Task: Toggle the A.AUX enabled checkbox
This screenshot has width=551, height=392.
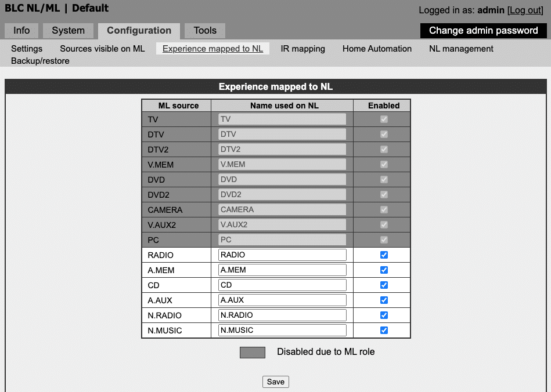Action: (384, 300)
